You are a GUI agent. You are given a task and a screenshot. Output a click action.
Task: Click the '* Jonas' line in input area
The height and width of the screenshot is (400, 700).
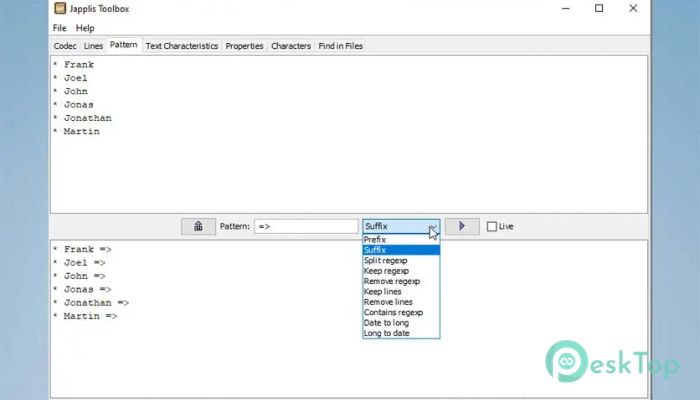click(73, 105)
